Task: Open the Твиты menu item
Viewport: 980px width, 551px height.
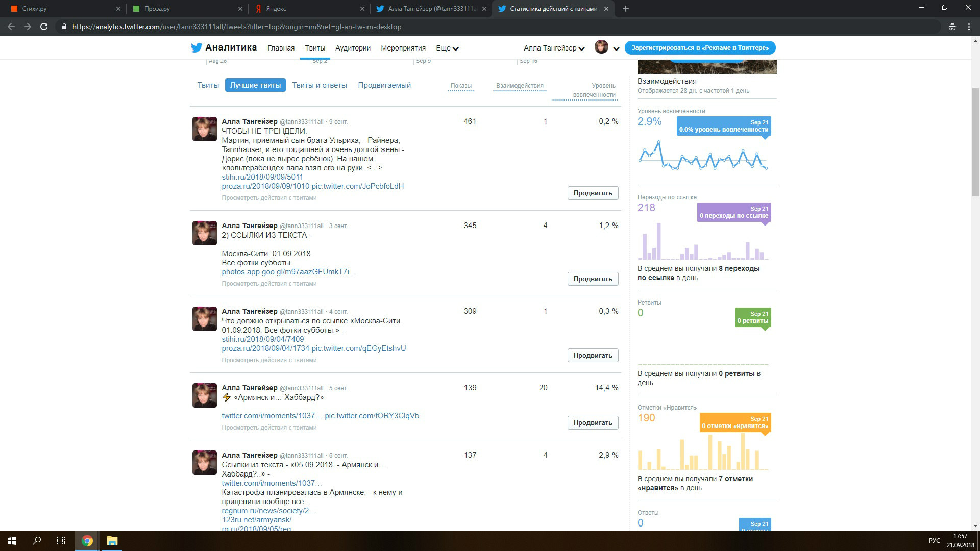Action: (x=315, y=48)
